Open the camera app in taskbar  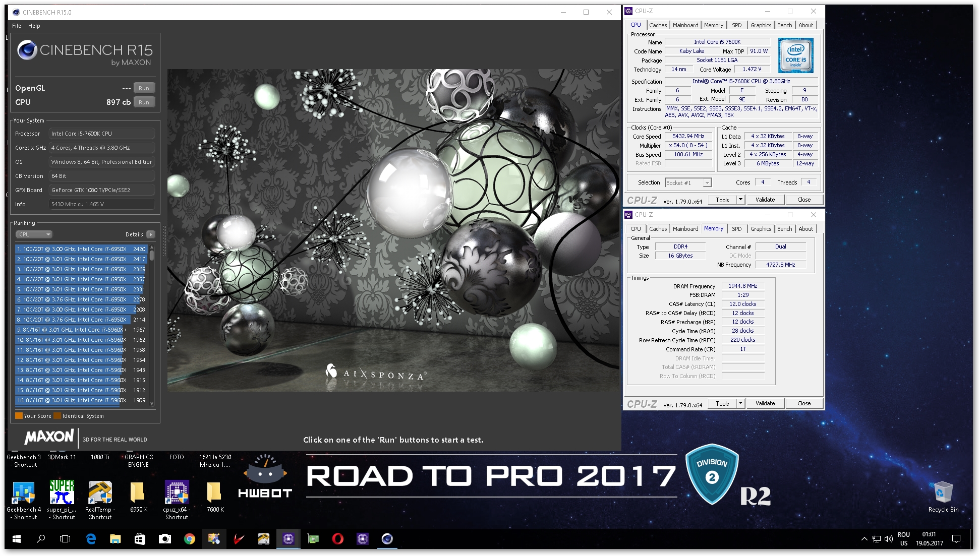[x=164, y=539]
